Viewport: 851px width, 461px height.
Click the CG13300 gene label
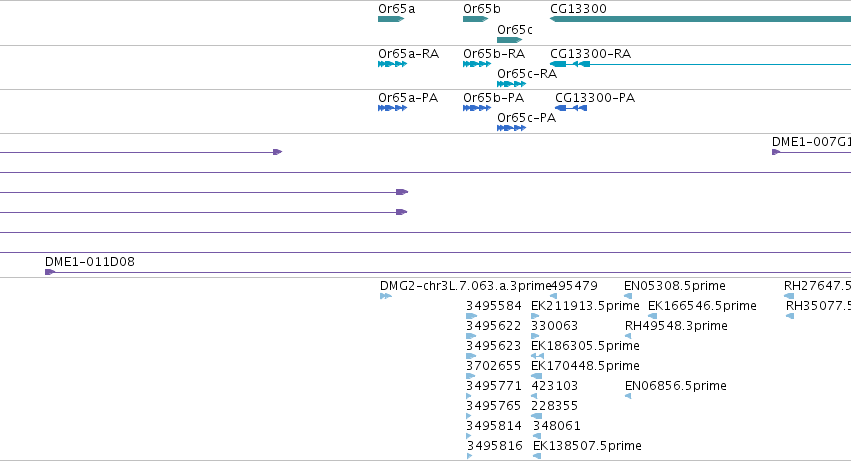point(579,9)
